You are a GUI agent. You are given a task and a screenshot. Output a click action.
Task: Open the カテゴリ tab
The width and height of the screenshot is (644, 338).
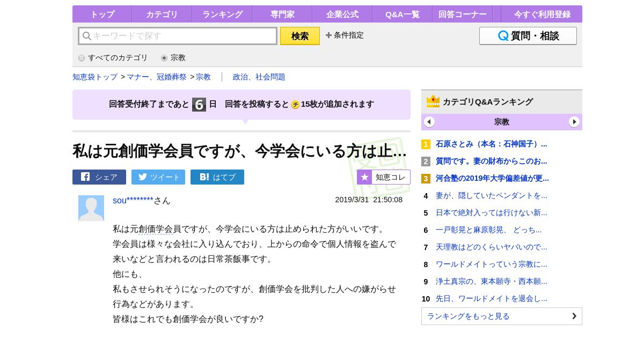coord(162,14)
